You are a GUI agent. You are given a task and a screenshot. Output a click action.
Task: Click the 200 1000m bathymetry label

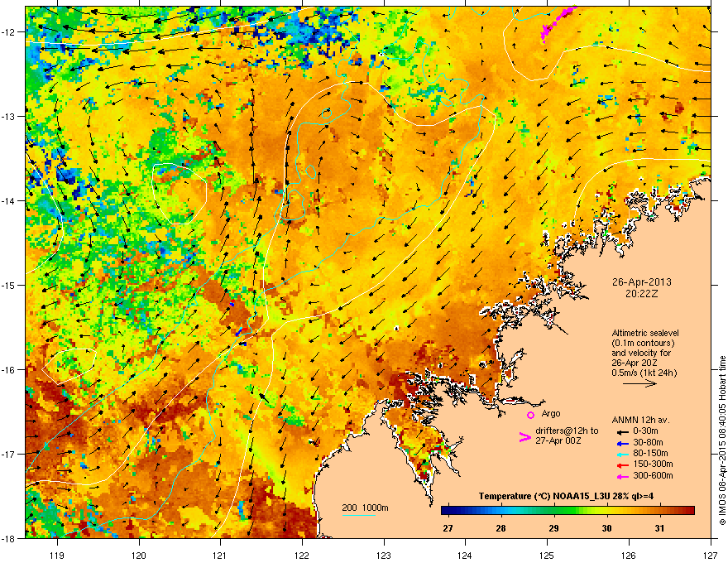(x=365, y=508)
